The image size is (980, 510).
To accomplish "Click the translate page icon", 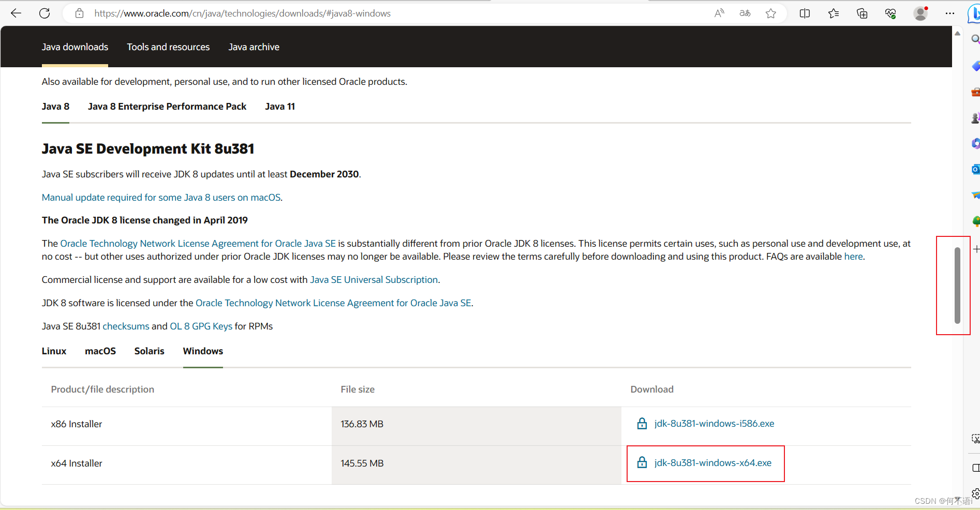I will coord(745,13).
